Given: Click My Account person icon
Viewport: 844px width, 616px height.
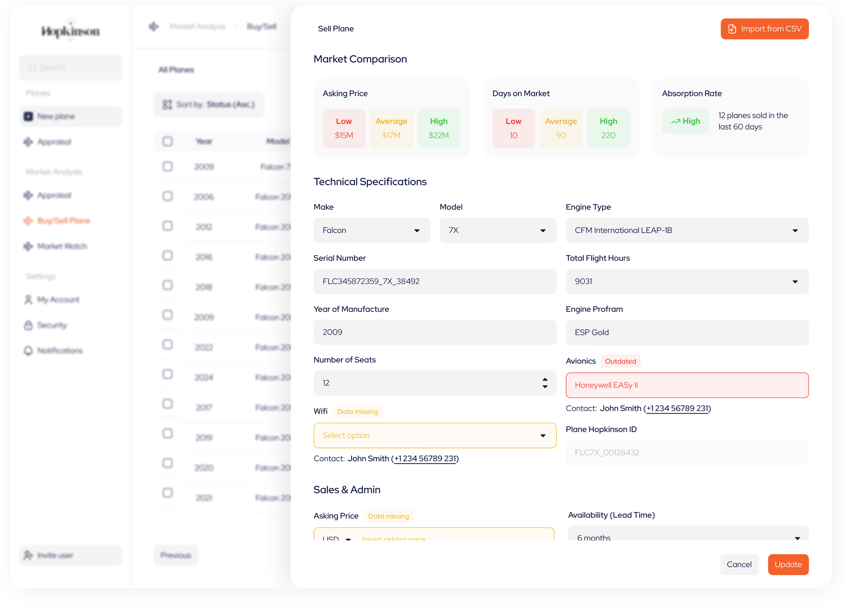Looking at the screenshot, I should [x=28, y=300].
